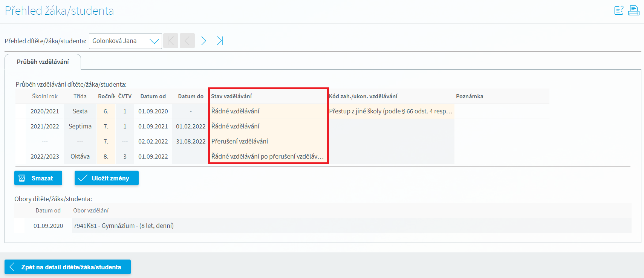Click the Sexta class cell
This screenshot has width=644, height=278.
click(80, 112)
